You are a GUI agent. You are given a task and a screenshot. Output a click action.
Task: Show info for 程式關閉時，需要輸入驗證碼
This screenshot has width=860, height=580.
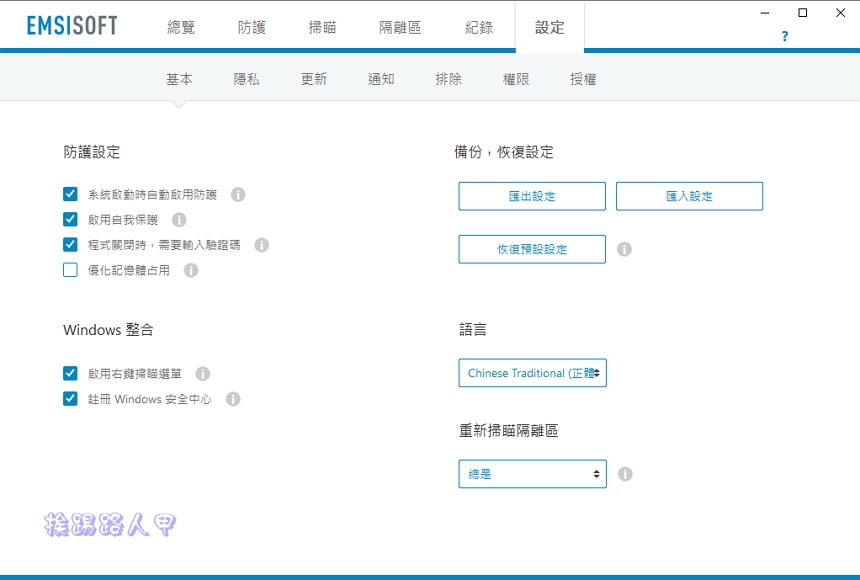(262, 245)
